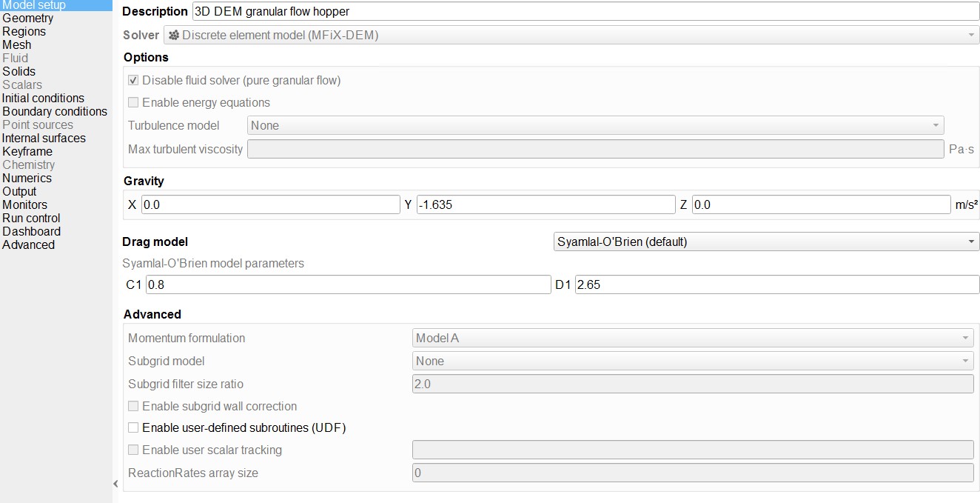Open the Solver dropdown
The width and height of the screenshot is (980, 503).
[571, 35]
